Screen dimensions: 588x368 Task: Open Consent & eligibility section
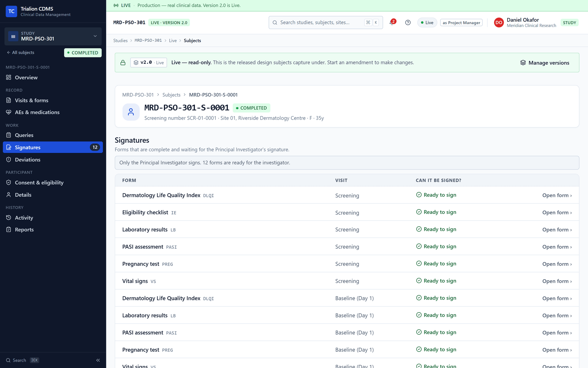point(53,182)
